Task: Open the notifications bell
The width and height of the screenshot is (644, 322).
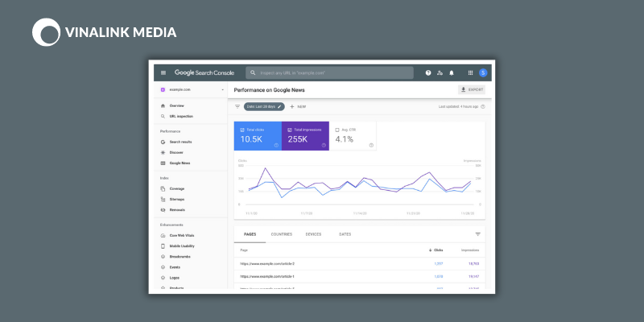Action: pos(452,72)
